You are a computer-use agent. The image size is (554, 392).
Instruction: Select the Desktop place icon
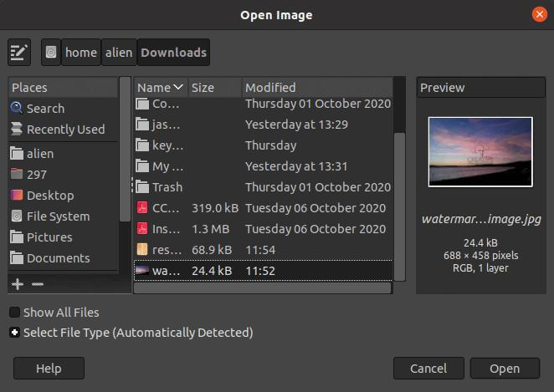tap(17, 195)
